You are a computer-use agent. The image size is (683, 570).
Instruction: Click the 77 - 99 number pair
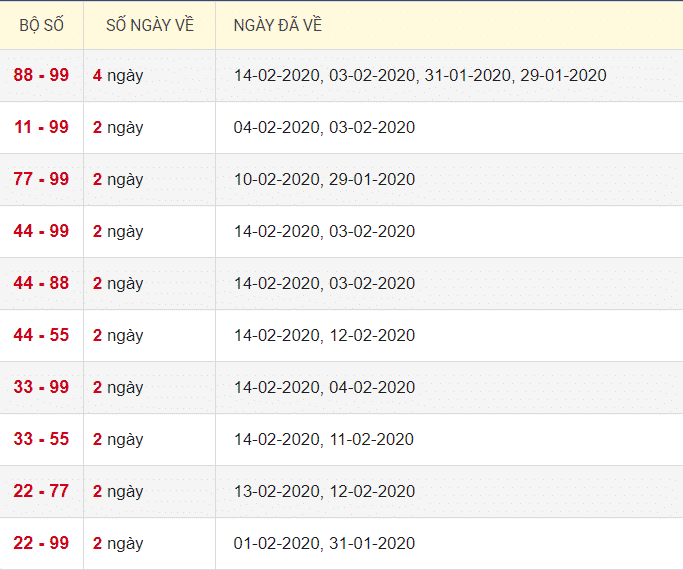(41, 179)
